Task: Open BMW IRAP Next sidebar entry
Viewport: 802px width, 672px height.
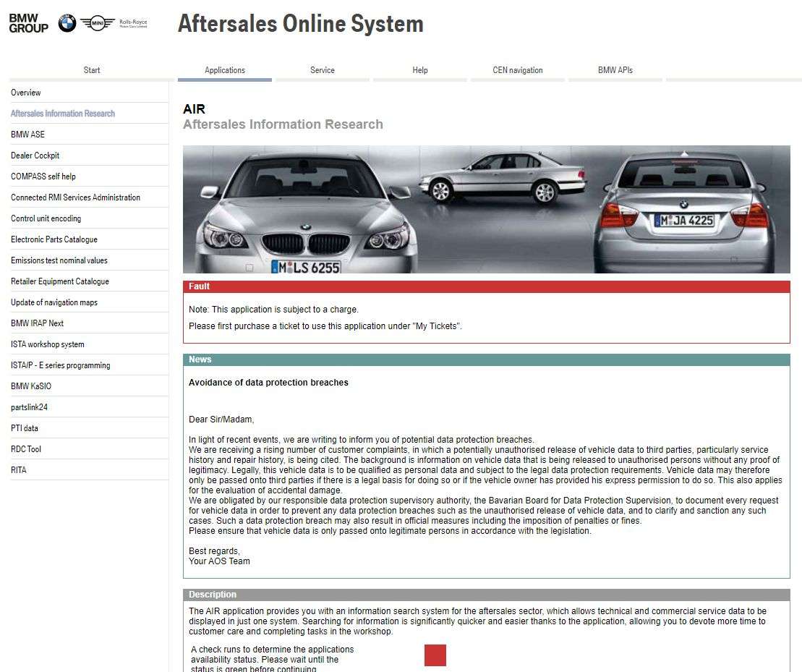Action: tap(89, 323)
